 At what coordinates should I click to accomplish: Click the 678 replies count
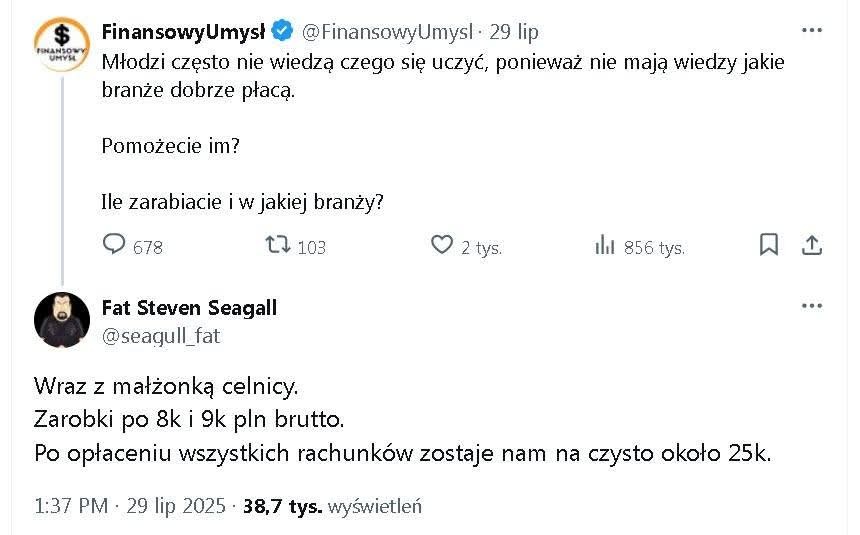[147, 247]
